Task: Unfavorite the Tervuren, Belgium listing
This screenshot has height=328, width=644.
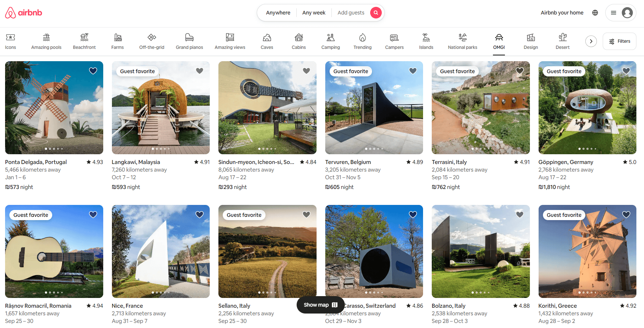Action: [x=413, y=71]
